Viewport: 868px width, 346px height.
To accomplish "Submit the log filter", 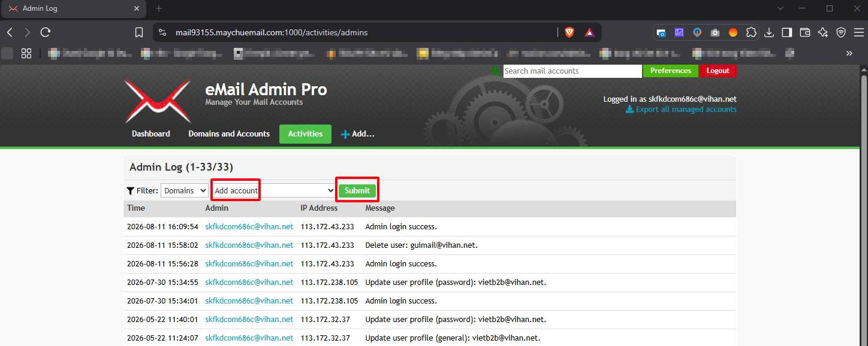I will pyautogui.click(x=357, y=190).
